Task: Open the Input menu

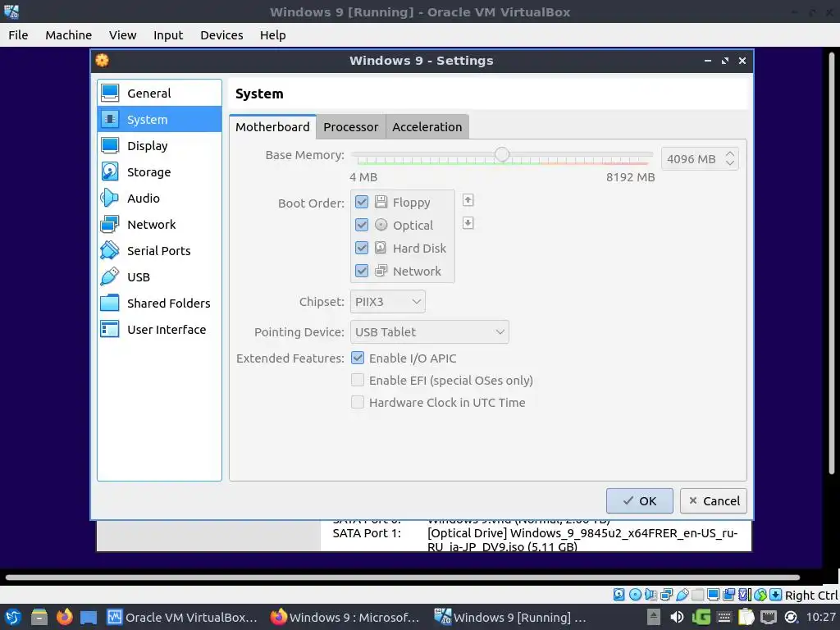Action: [x=168, y=35]
